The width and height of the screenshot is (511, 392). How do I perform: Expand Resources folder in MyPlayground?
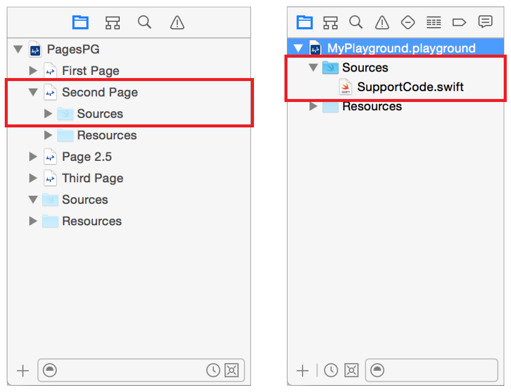click(x=313, y=106)
